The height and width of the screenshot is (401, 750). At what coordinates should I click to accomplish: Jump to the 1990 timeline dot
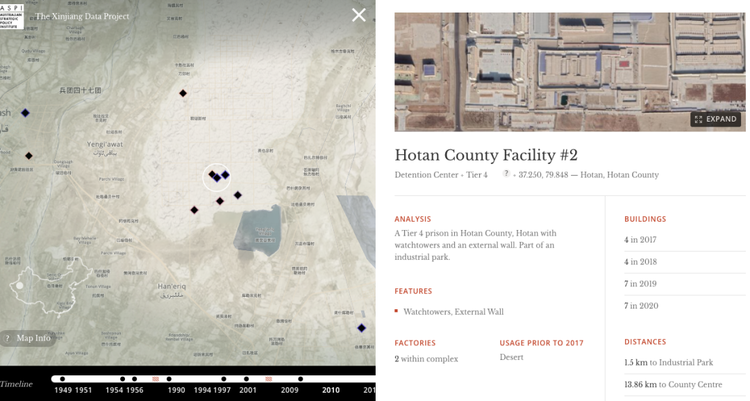169,379
